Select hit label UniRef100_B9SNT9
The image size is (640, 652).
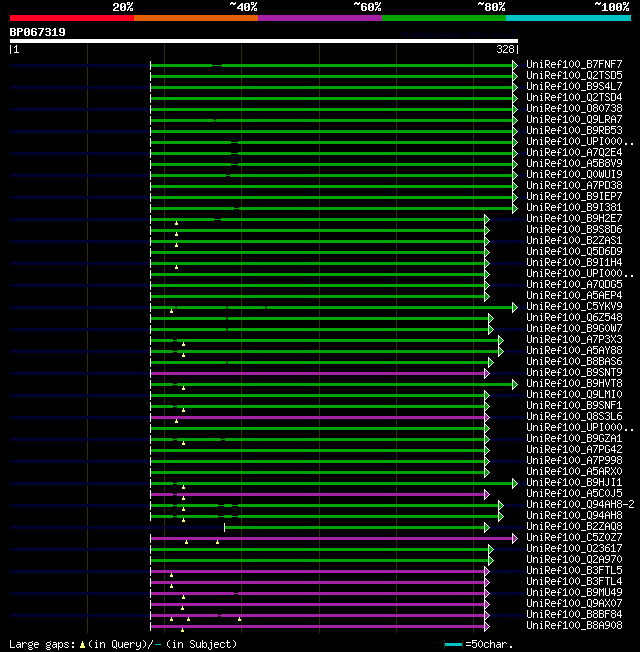pyautogui.click(x=574, y=373)
